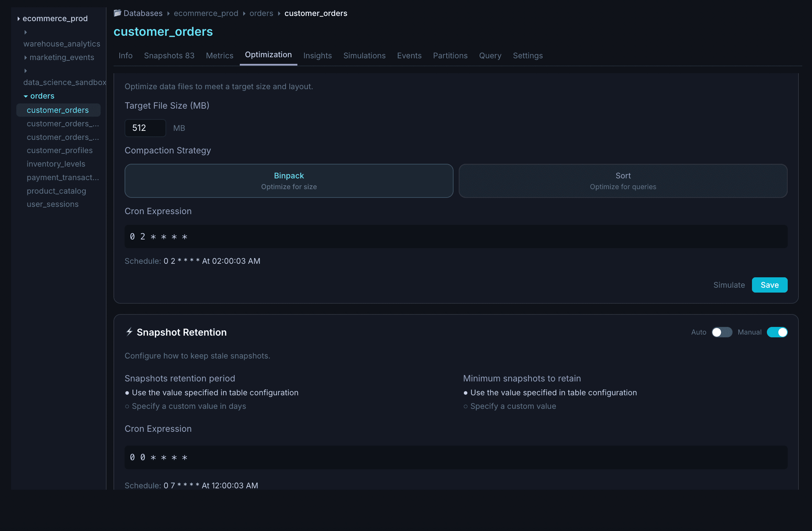Open the Snapshots 83 tab
The image size is (812, 531).
[x=169, y=56]
